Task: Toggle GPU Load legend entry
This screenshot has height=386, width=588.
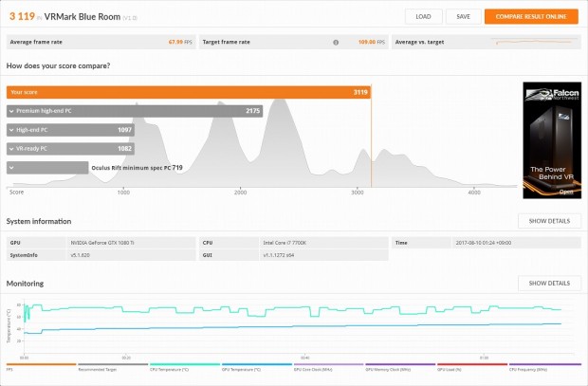Action: pyautogui.click(x=472, y=367)
